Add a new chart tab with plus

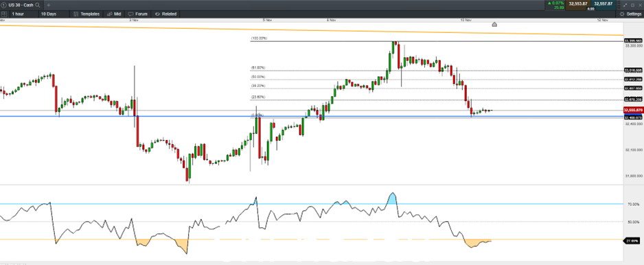tap(49, 5)
